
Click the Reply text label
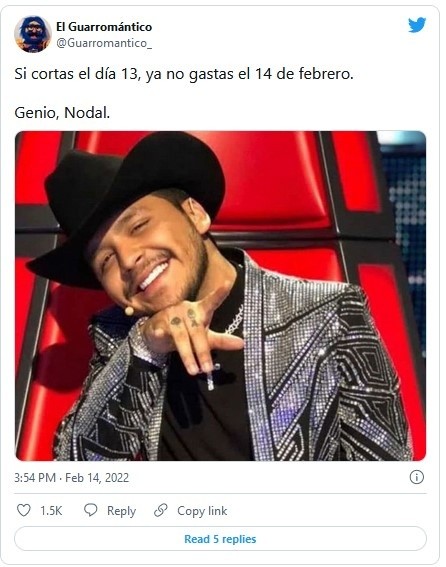click(x=121, y=511)
